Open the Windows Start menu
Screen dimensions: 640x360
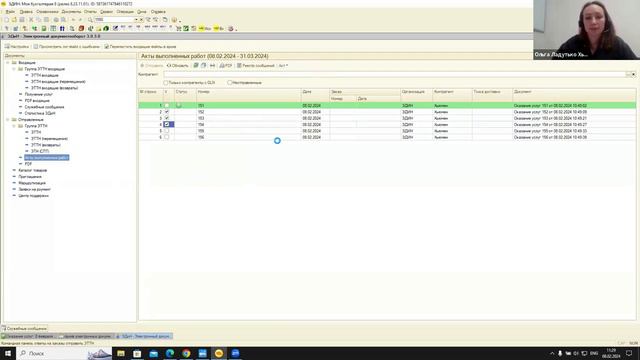8,353
